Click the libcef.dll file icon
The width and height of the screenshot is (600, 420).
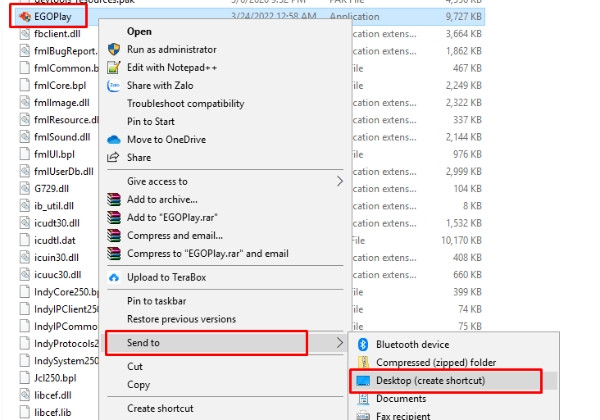tap(24, 395)
